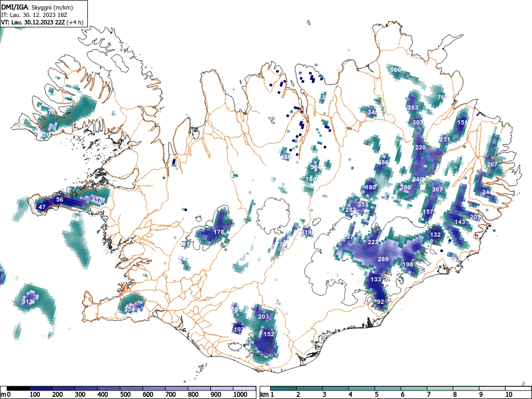Viewport: 532px width, 399px height.
Task: Click the visibility label 203
Action: click(264, 317)
